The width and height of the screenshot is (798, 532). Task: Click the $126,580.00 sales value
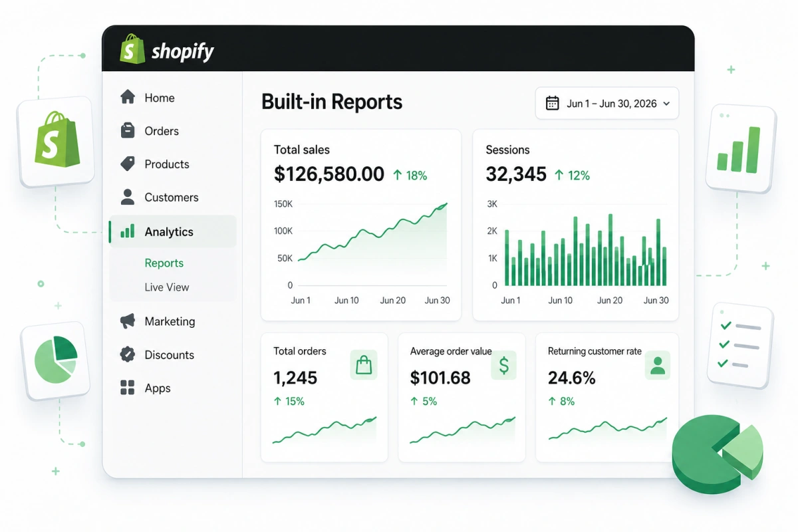tap(329, 174)
